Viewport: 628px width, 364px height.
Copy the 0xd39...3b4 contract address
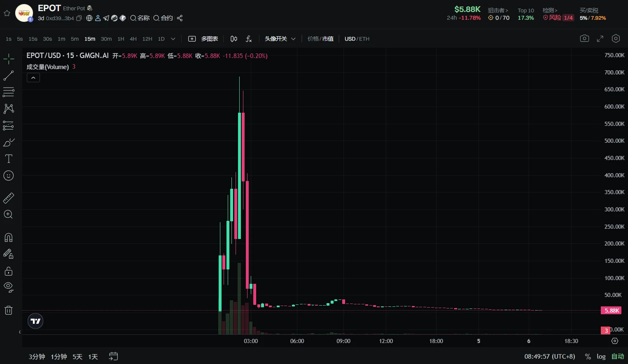tap(79, 18)
